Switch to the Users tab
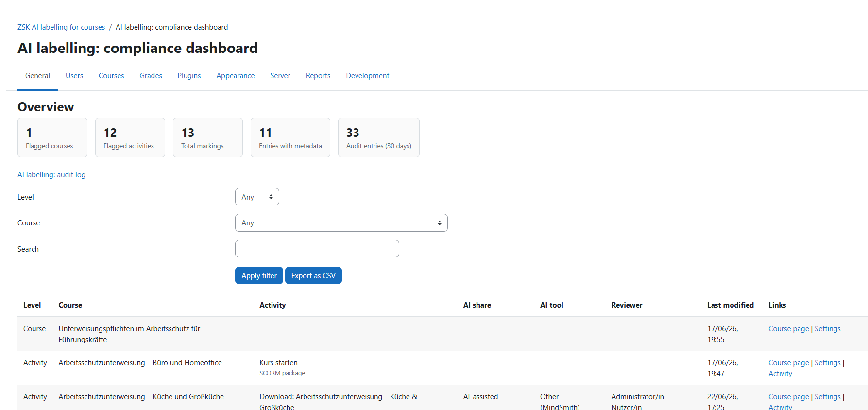The height and width of the screenshot is (410, 868). point(74,76)
